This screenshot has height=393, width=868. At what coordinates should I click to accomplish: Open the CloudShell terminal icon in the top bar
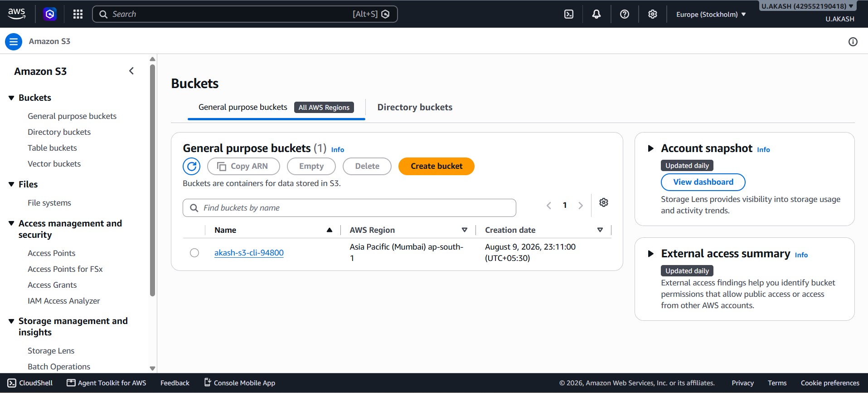[569, 14]
